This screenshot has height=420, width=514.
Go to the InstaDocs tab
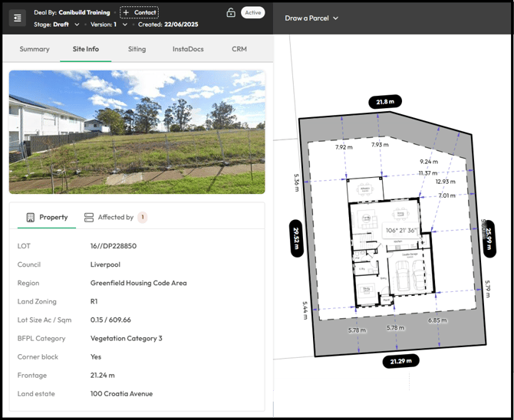click(x=188, y=49)
